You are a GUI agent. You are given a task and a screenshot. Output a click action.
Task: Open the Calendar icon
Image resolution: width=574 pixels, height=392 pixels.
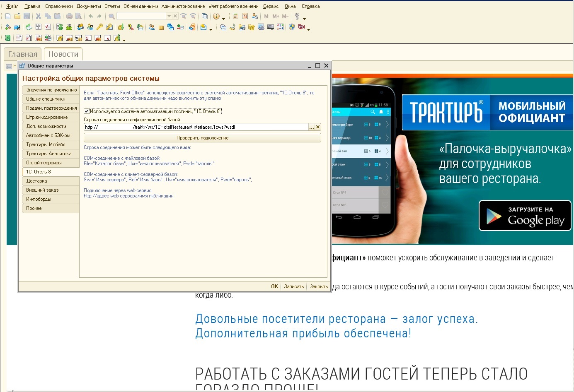pyautogui.click(x=245, y=16)
